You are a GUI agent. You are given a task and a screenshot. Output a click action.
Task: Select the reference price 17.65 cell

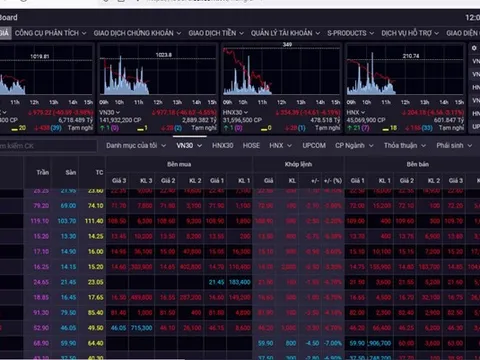96,297
